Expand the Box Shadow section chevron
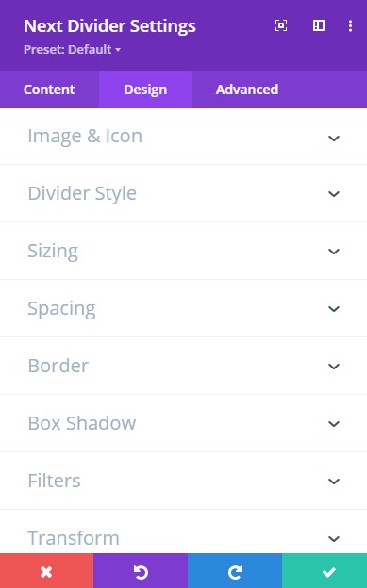This screenshot has height=588, width=367. [334, 424]
